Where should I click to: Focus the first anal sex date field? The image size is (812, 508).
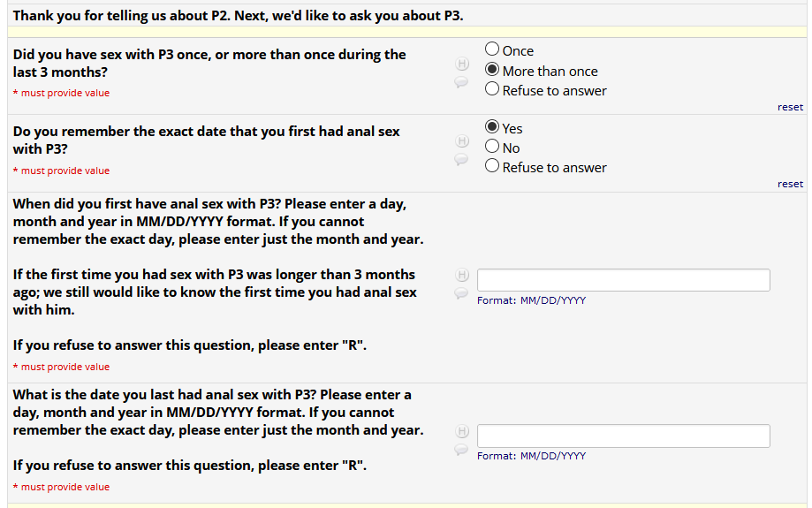coord(623,280)
